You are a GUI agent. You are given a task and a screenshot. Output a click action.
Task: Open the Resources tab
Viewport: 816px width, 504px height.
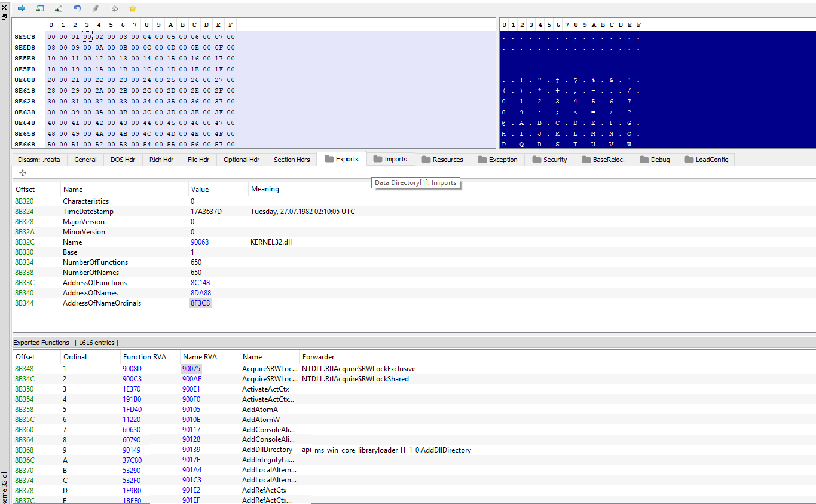(x=442, y=160)
